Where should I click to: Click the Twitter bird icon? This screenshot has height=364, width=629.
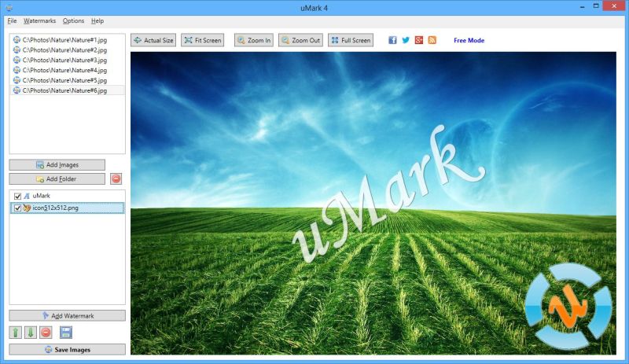pos(406,40)
